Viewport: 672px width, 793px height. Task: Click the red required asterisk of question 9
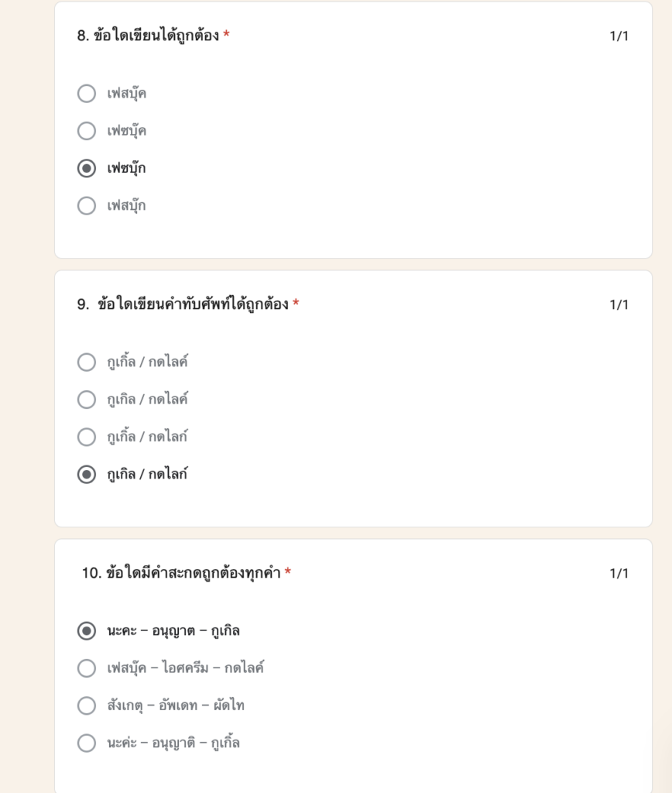(x=296, y=303)
